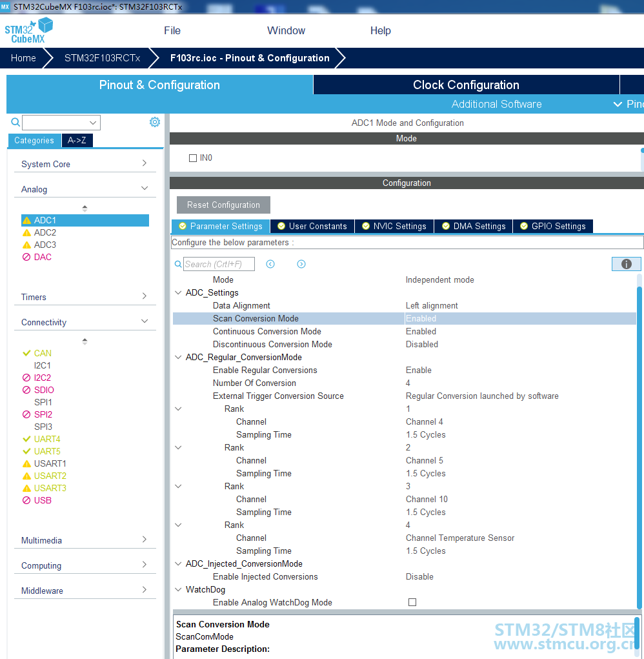The height and width of the screenshot is (659, 644).
Task: Open the NVIC Settings tab
Action: pos(394,226)
